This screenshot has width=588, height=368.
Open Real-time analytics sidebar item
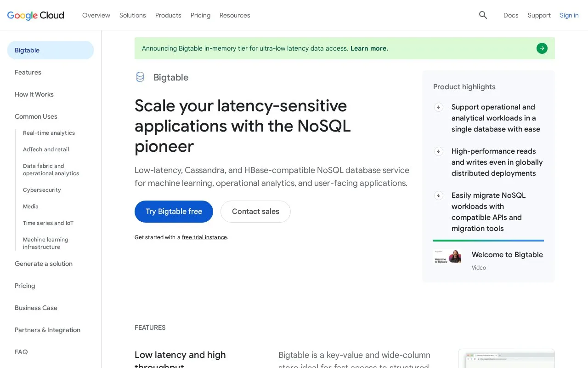pyautogui.click(x=49, y=133)
